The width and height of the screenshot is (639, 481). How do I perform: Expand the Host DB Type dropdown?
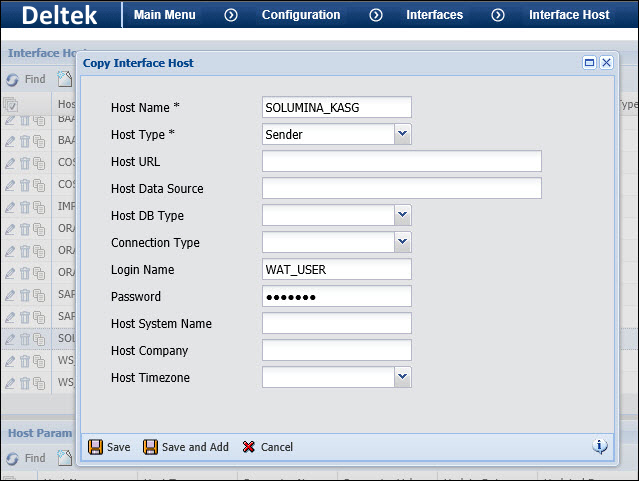(x=402, y=215)
